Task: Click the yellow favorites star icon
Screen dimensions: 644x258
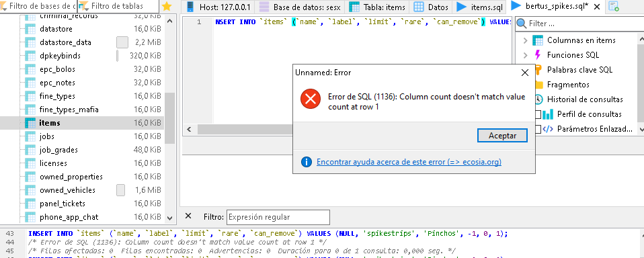Action: (167, 6)
